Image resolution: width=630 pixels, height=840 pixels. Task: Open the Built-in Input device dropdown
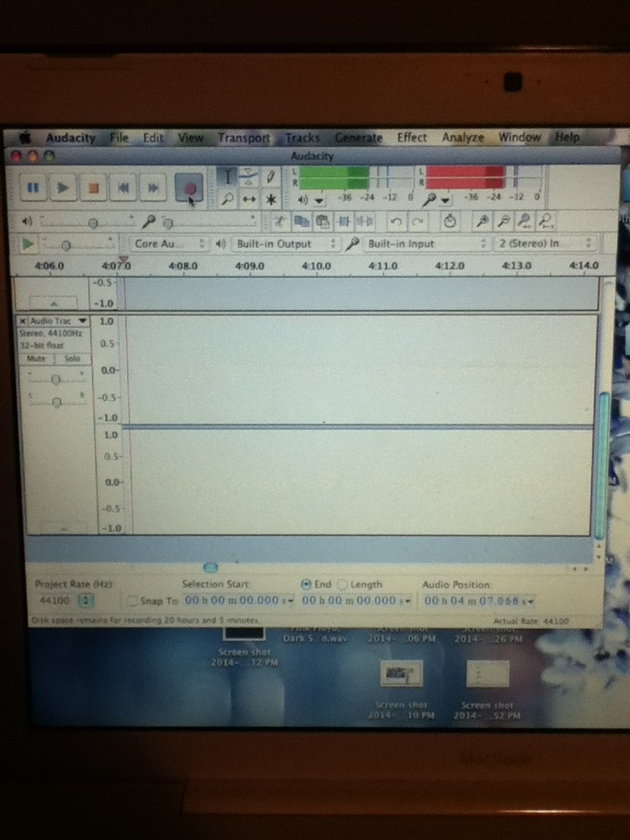(x=426, y=244)
